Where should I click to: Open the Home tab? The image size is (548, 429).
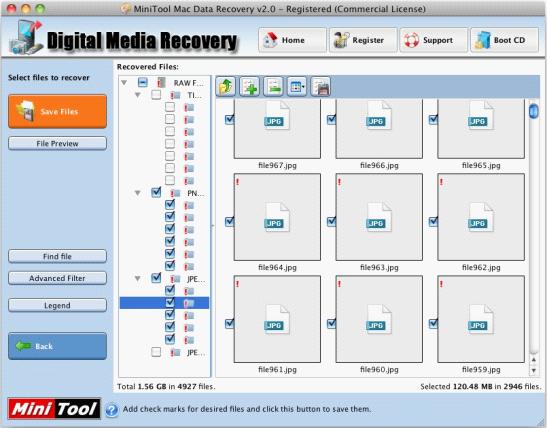point(292,40)
